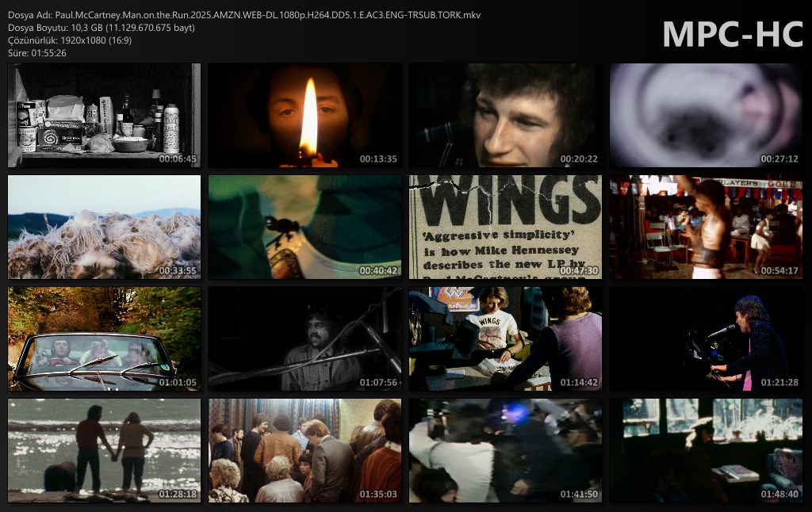Select the green-tinted thumbnail at 00:40:42
The width and height of the screenshot is (812, 512).
pos(304,227)
